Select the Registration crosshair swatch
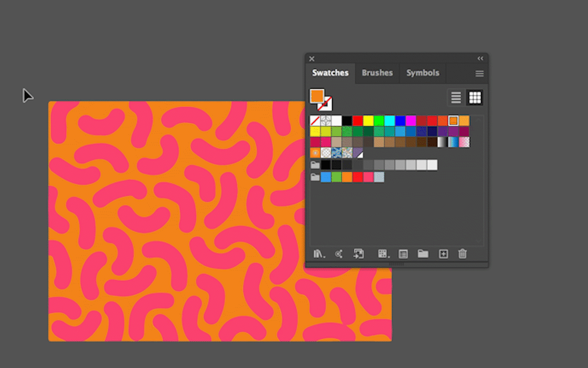Image resolution: width=588 pixels, height=368 pixels. [326, 121]
